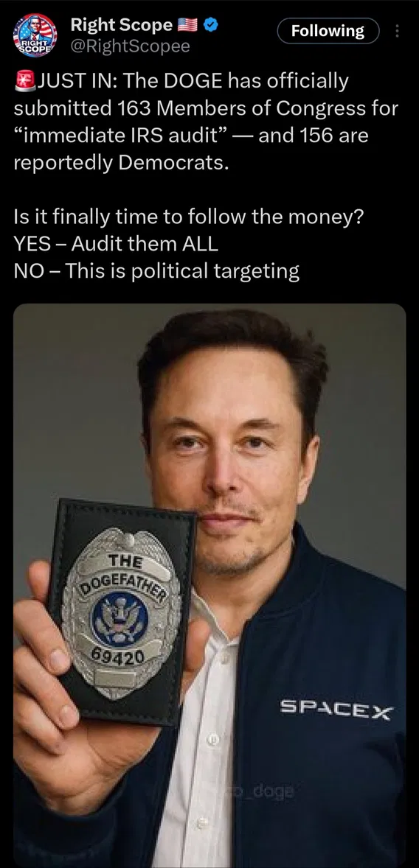Click the eagle seal emblem on the badge

(120, 617)
